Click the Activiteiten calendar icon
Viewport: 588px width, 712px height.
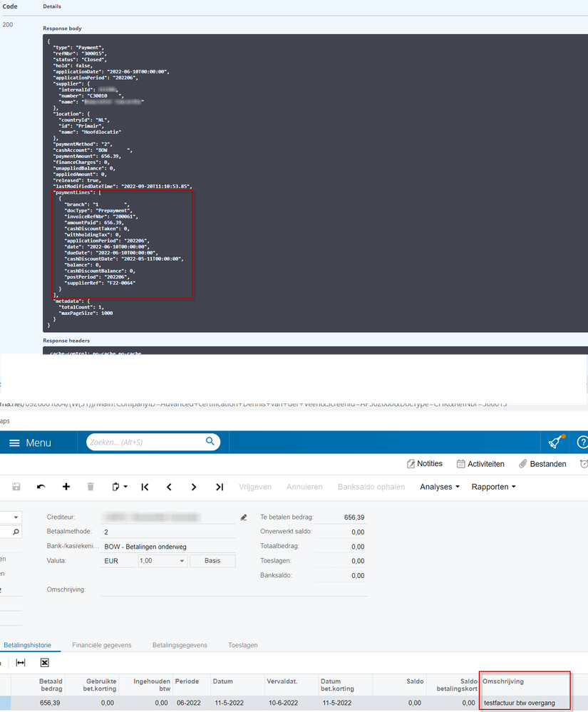(x=460, y=463)
